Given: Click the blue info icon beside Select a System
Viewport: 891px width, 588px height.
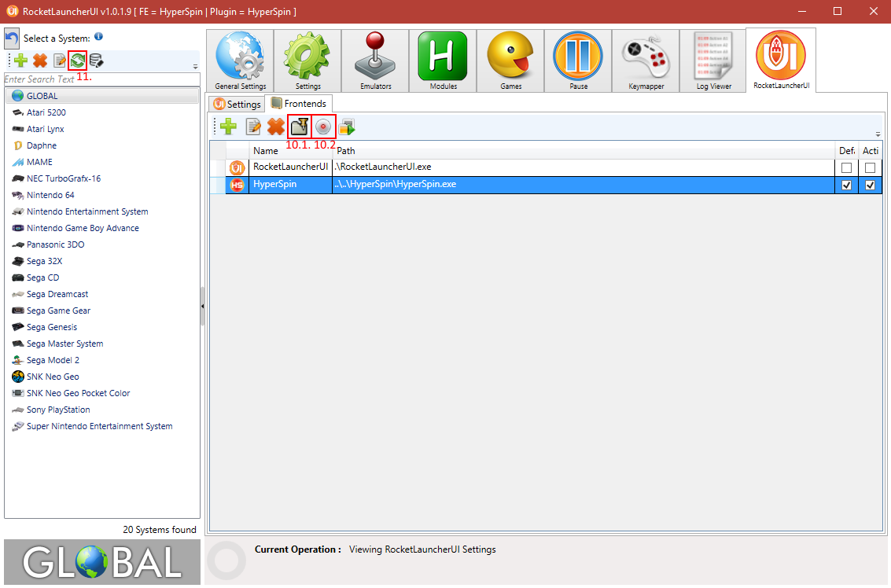Looking at the screenshot, I should point(98,36).
